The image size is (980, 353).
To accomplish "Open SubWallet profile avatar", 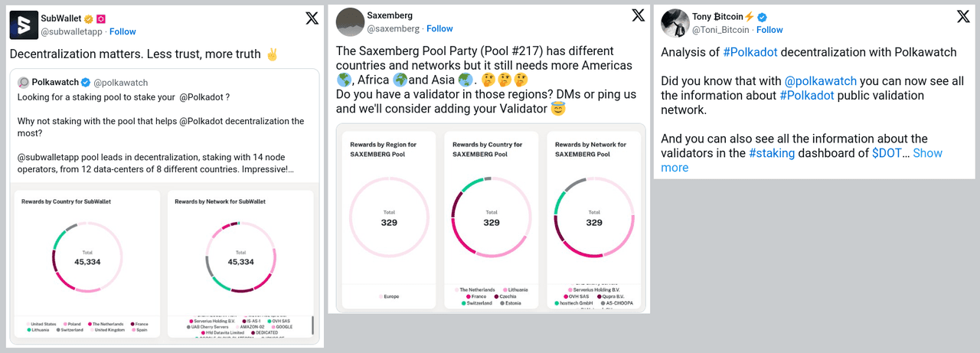I will click(x=24, y=25).
